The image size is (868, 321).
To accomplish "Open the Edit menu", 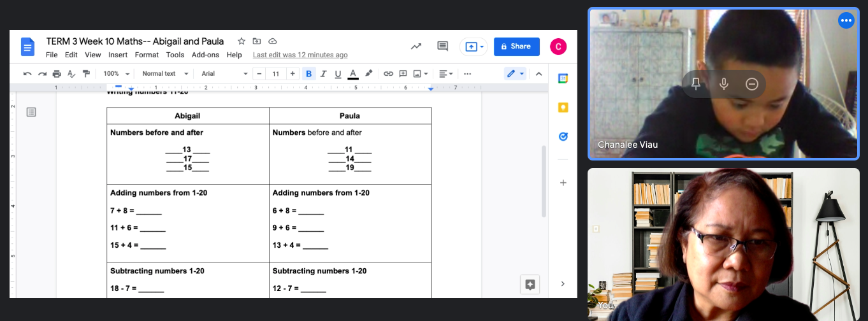I will point(71,55).
